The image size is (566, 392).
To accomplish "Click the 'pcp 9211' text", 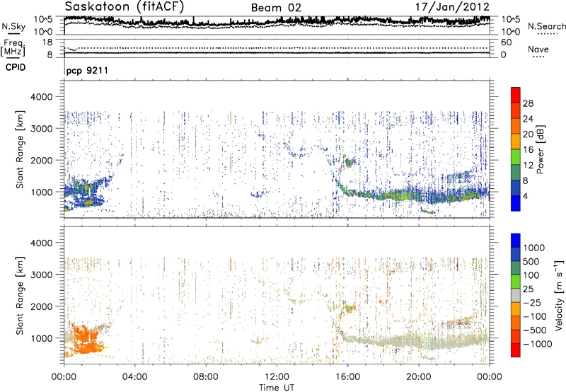I will tap(87, 70).
